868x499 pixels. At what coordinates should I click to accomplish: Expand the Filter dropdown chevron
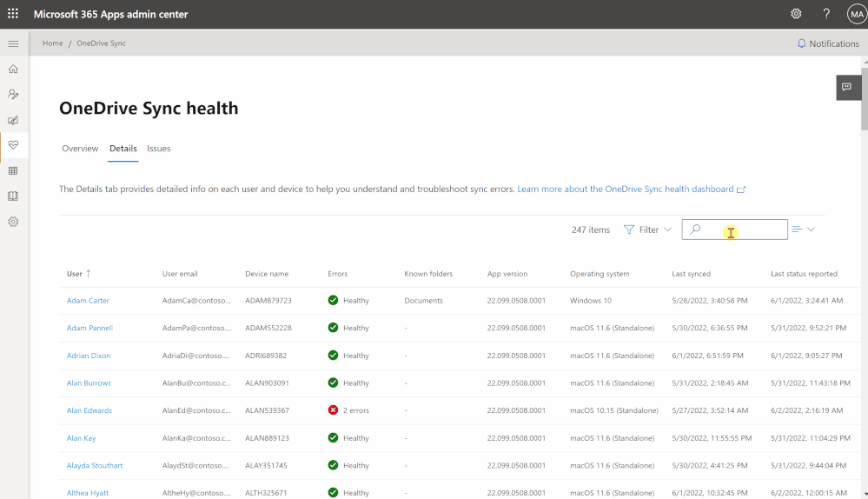(667, 230)
